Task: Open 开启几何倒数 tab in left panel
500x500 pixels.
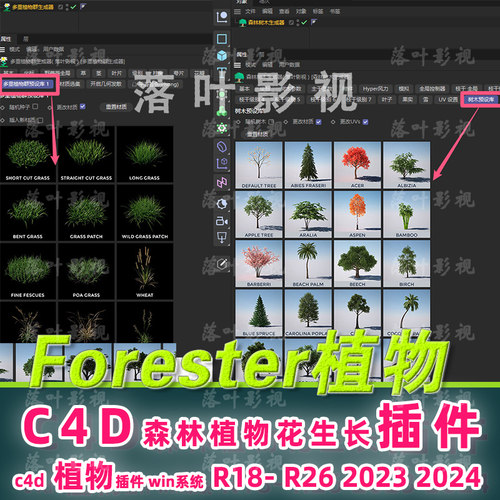Action: (x=106, y=84)
